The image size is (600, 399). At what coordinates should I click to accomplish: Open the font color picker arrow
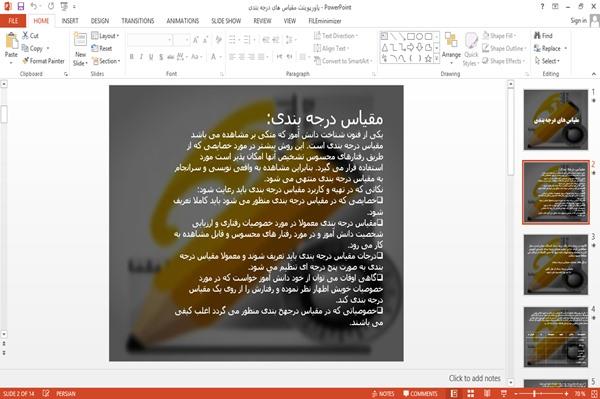point(220,57)
